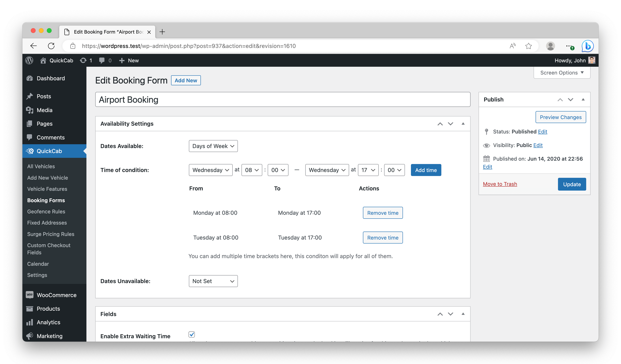
Task: Change the Dates Unavailable dropdown selection
Action: [x=213, y=281]
